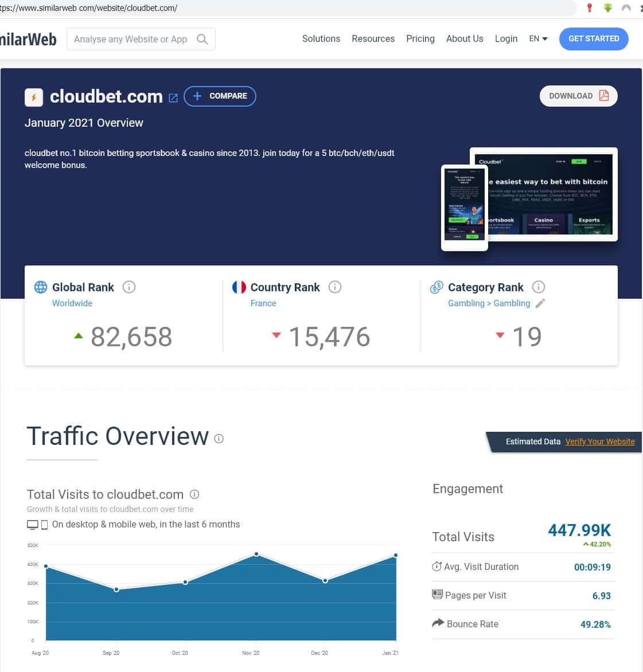This screenshot has height=672, width=643.
Task: Click the 49.28% bounce rate value
Action: (595, 624)
